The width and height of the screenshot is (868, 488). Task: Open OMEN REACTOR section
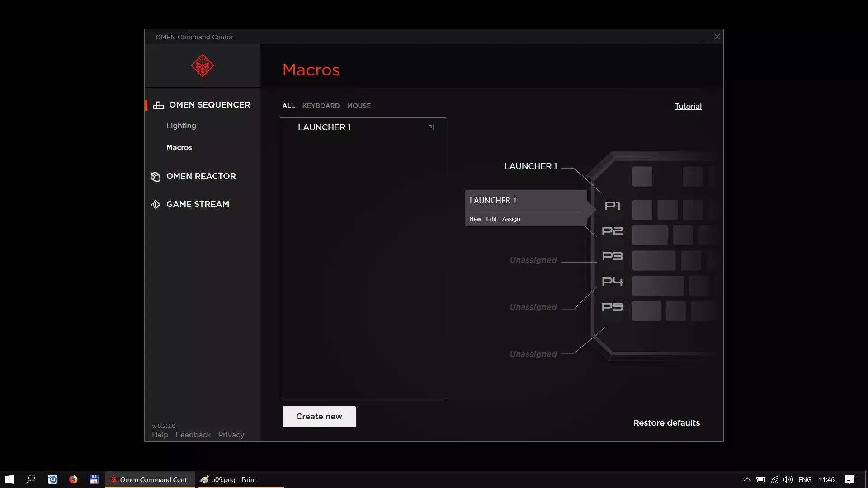(x=201, y=176)
